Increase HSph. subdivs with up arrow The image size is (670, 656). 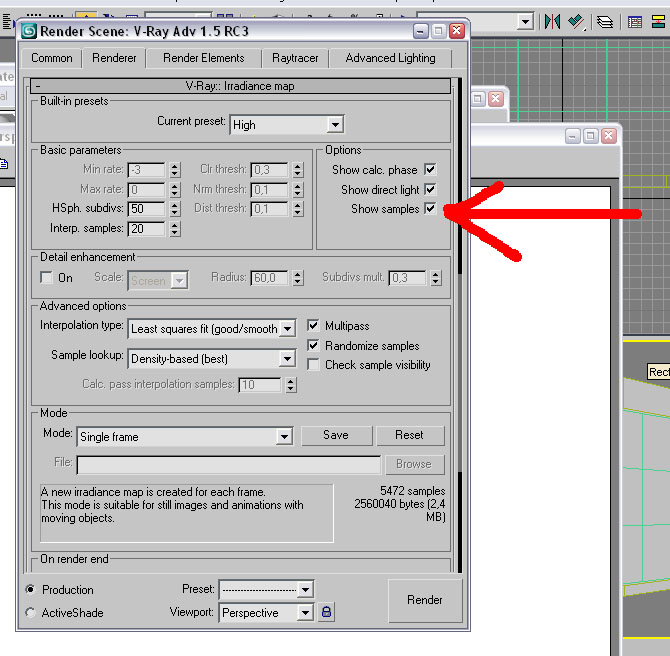coord(174,205)
